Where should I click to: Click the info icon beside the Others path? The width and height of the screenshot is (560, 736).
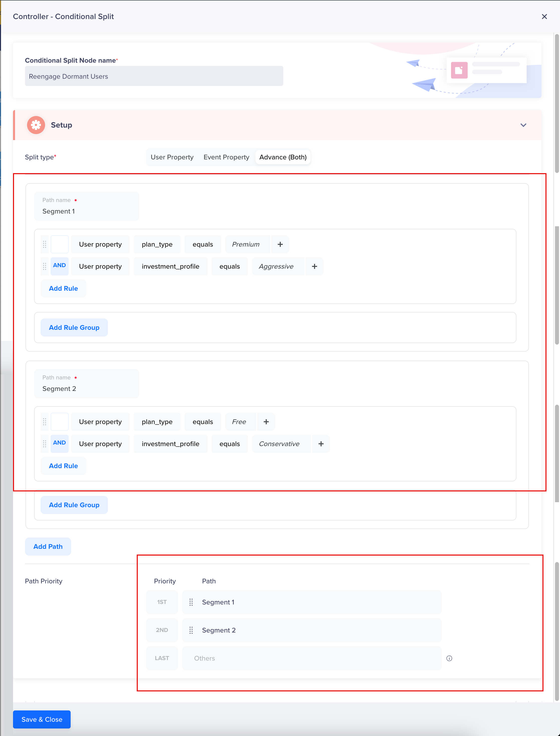449,658
